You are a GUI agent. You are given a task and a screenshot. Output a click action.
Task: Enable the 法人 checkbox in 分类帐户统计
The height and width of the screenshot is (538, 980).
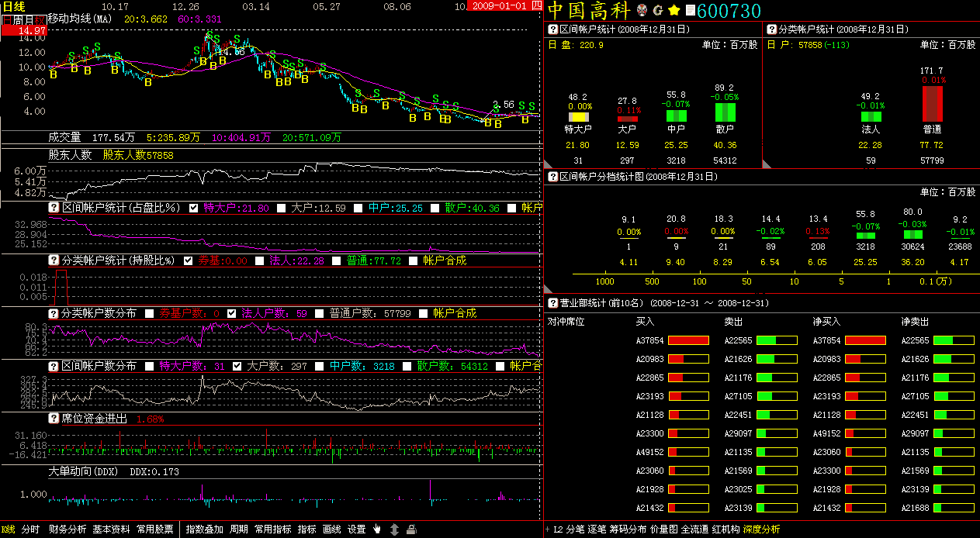click(259, 260)
